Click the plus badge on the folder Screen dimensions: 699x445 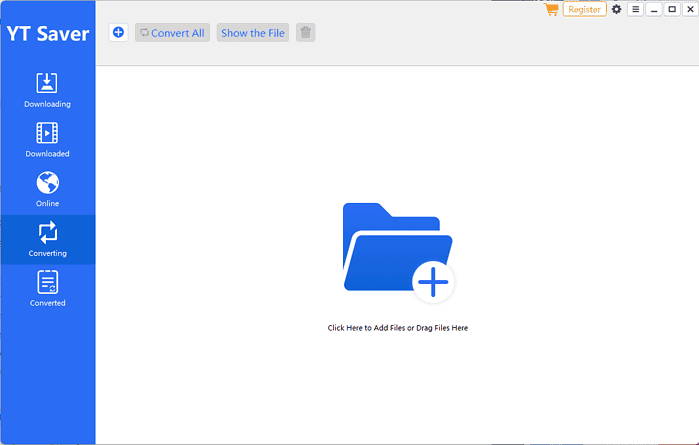[432, 284]
